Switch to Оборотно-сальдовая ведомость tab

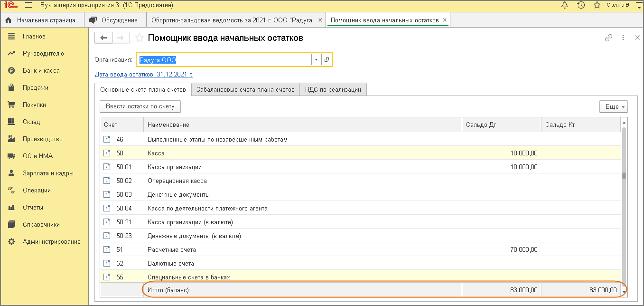coord(233,20)
